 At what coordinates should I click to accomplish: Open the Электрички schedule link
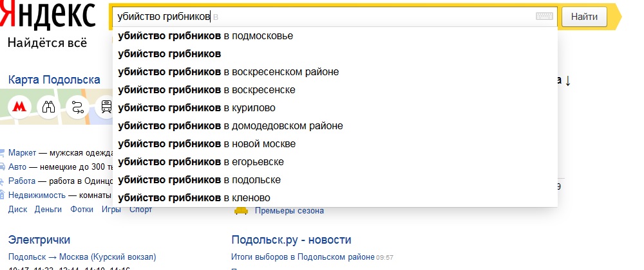tap(39, 240)
